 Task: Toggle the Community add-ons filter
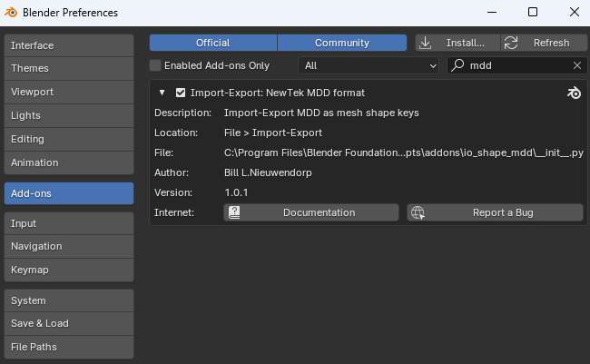(x=342, y=43)
